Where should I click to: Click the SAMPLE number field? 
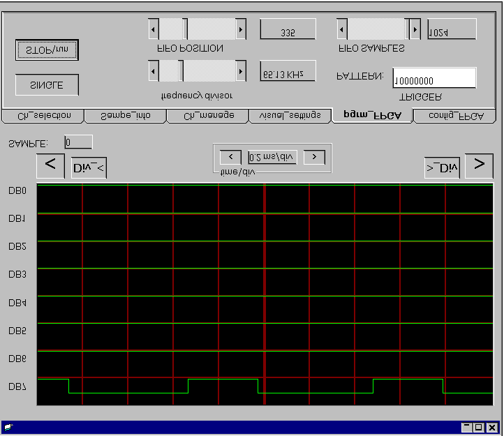click(78, 142)
